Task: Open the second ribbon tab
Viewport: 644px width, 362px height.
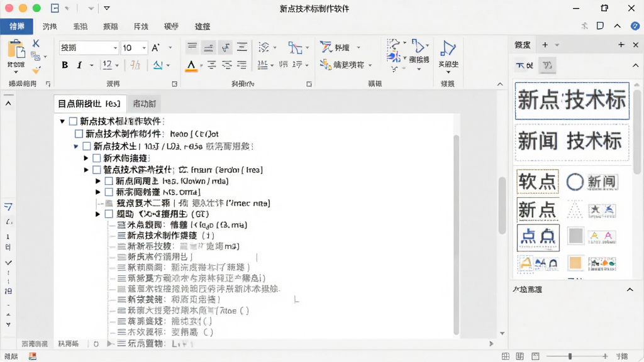Action: tap(50, 26)
